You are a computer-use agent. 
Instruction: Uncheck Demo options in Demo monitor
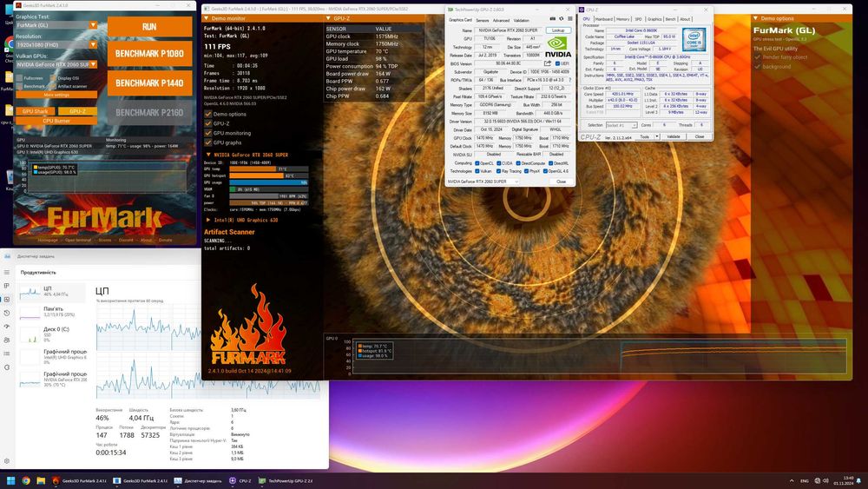point(208,114)
